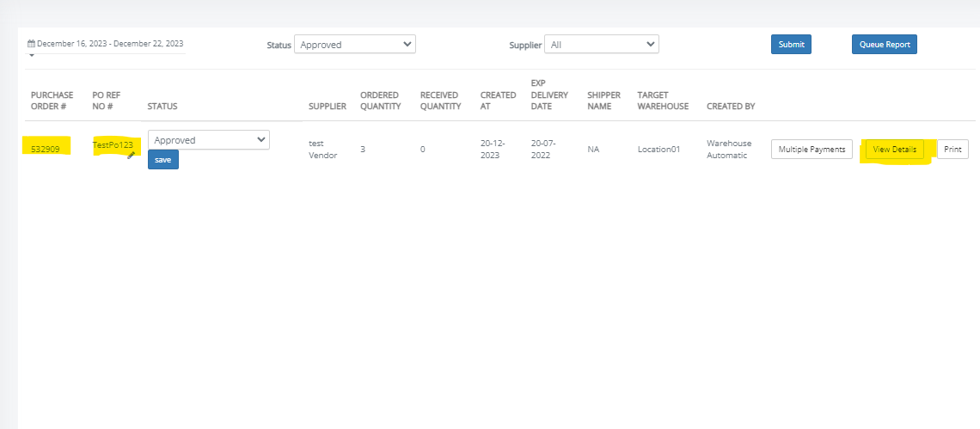Click supplier cell test Vendor
The width and height of the screenshot is (980, 429).
point(323,150)
